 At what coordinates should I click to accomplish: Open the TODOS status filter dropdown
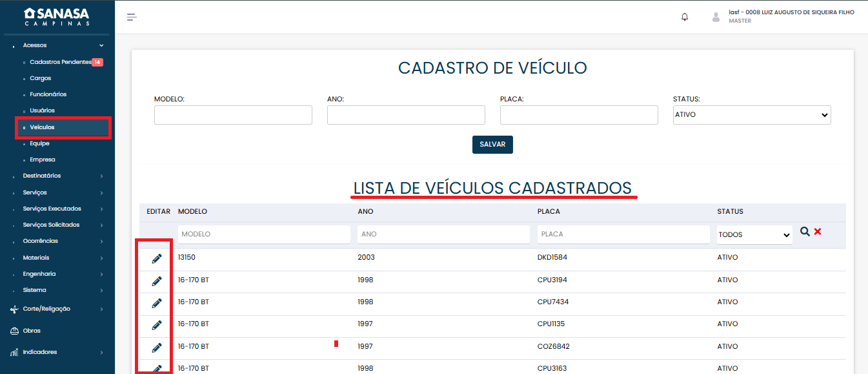click(754, 234)
